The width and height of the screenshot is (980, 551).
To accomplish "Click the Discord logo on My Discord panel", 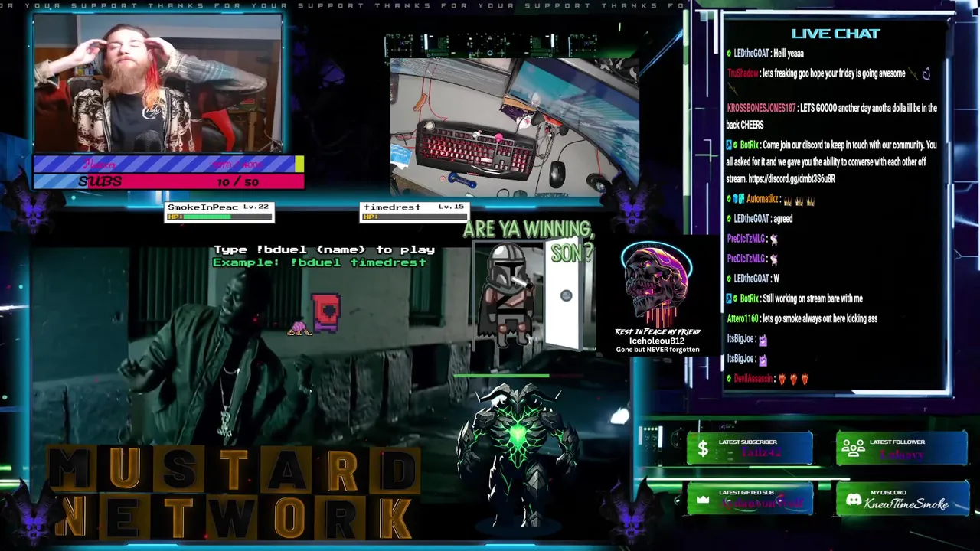I will click(853, 500).
